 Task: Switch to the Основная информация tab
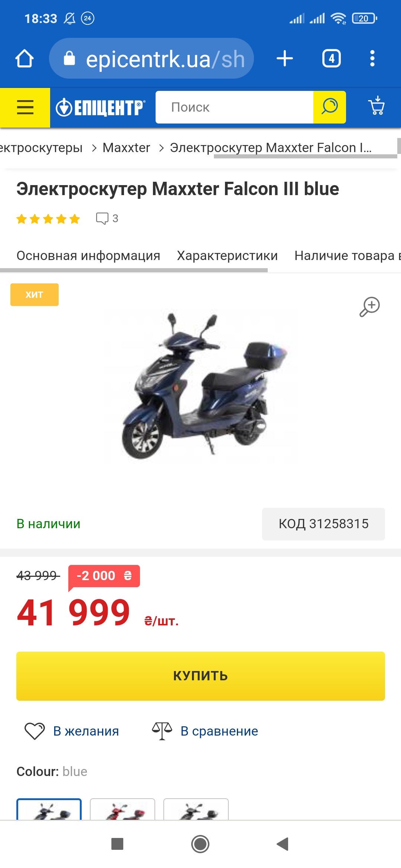click(88, 256)
